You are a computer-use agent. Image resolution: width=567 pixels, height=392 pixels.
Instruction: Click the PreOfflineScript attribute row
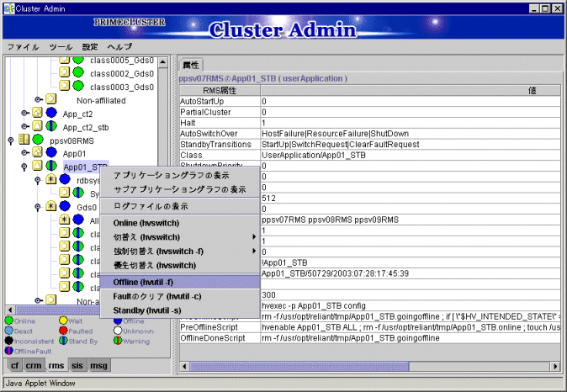370,327
